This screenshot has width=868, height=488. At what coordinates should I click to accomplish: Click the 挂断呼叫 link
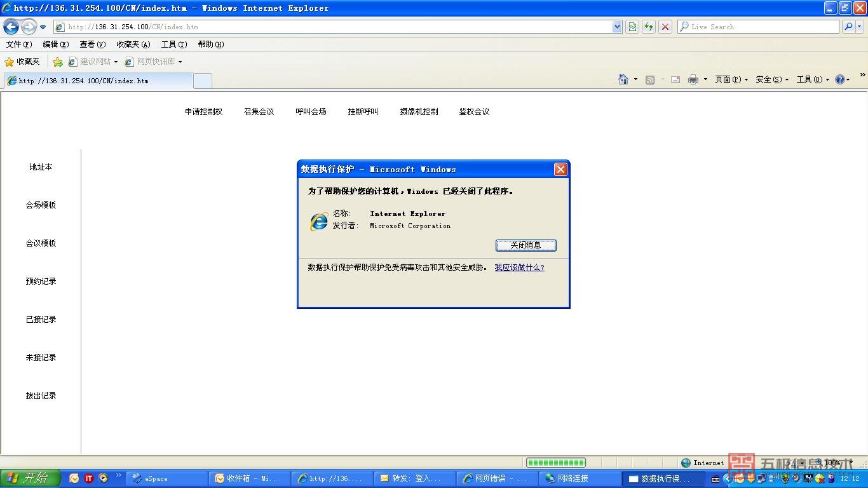[x=363, y=112]
